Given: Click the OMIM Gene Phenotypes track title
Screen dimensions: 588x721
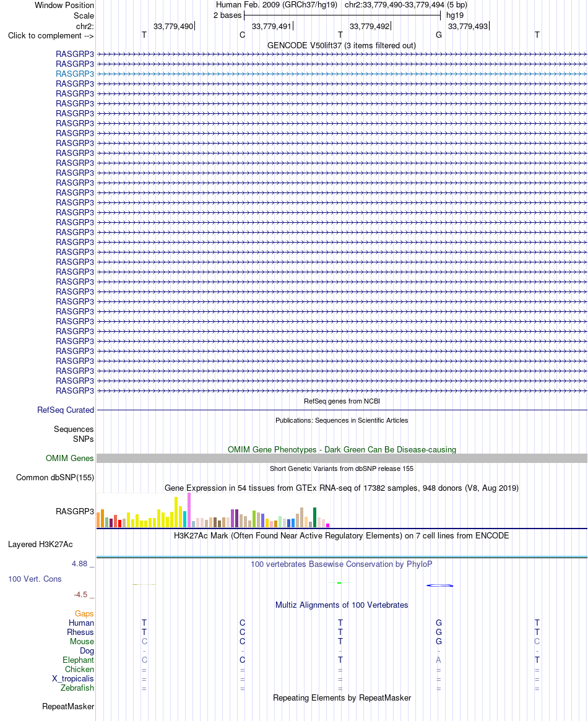Looking at the screenshot, I should pyautogui.click(x=342, y=449).
